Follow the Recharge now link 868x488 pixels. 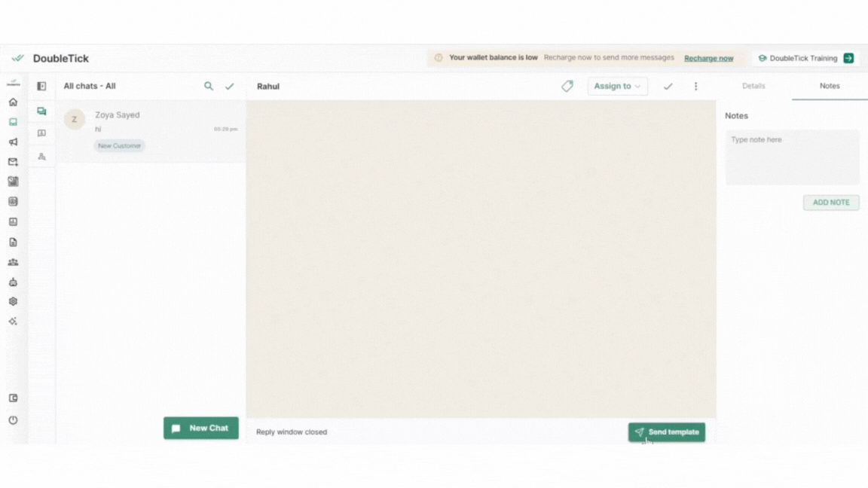click(x=708, y=58)
